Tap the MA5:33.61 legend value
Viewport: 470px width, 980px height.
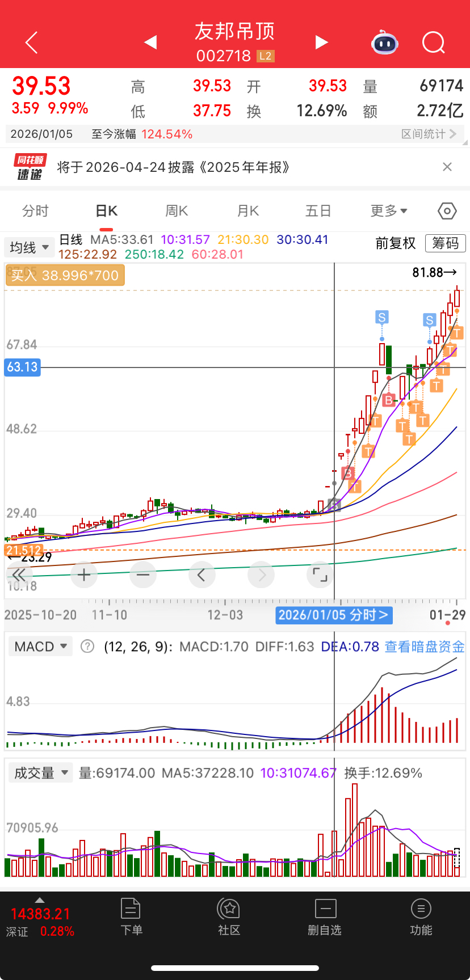122,240
